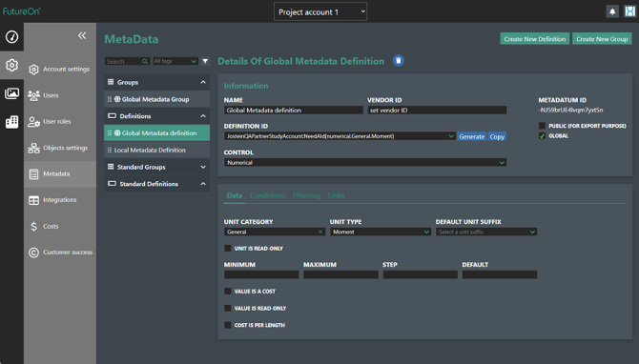Enable Cost is per length checkbox

coord(227,325)
